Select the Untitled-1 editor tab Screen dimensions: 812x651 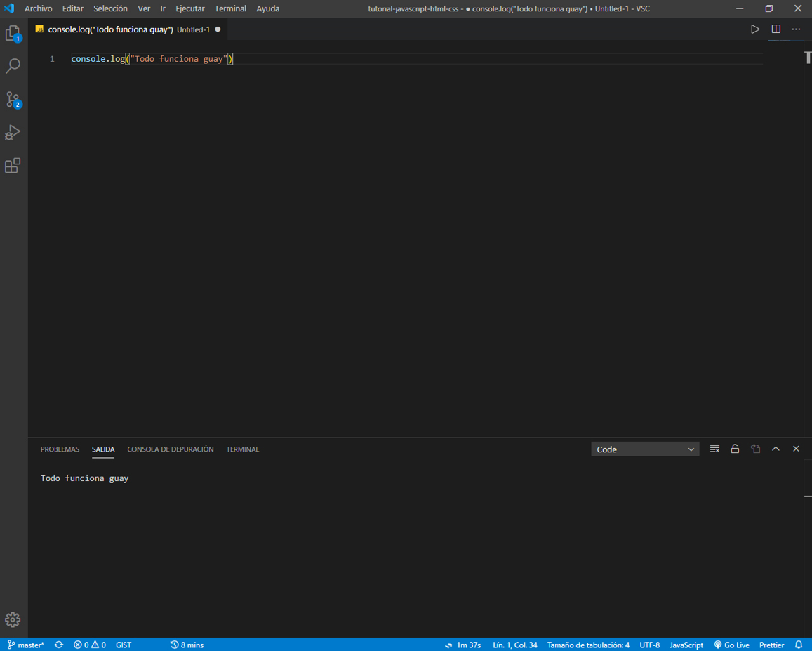tap(128, 29)
